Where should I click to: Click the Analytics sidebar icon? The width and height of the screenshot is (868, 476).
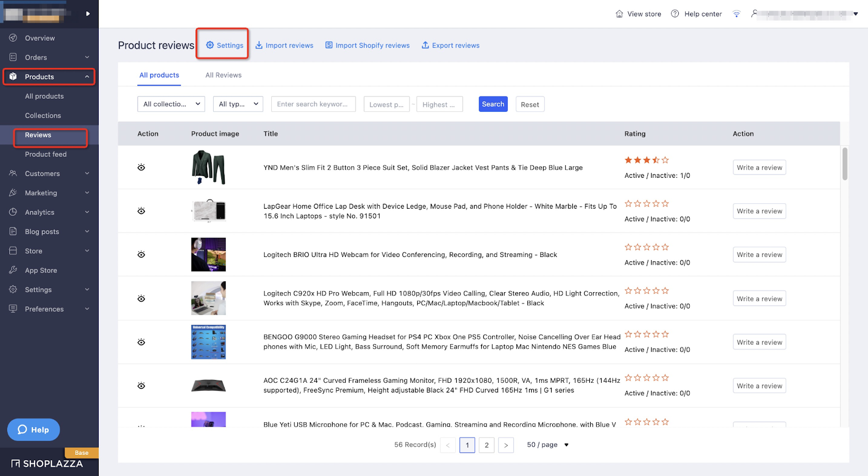(x=13, y=212)
